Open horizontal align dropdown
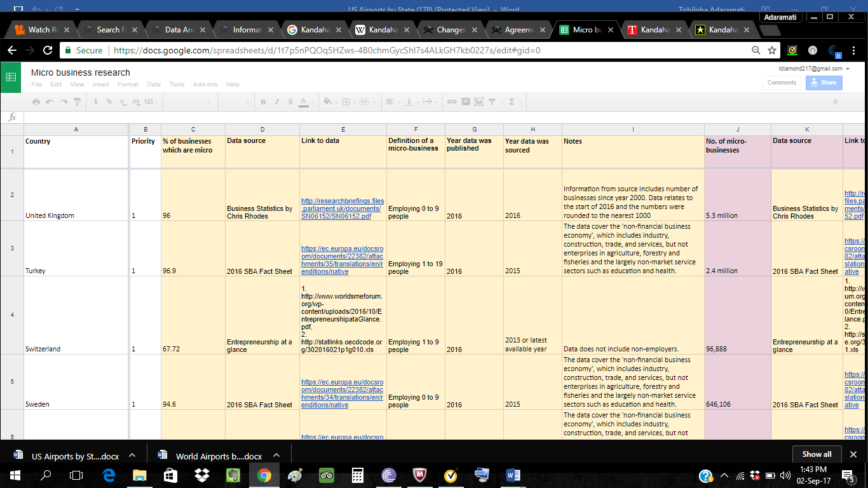This screenshot has width=868, height=488. click(393, 102)
